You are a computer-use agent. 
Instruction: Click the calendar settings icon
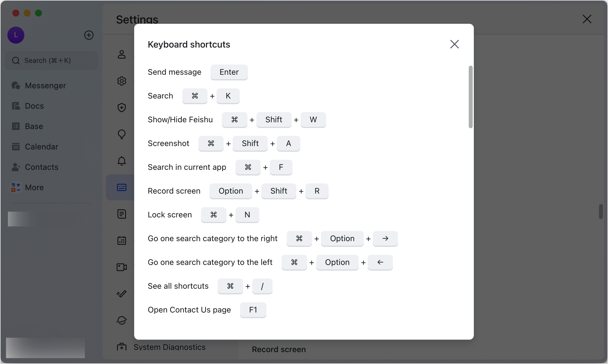point(121,241)
